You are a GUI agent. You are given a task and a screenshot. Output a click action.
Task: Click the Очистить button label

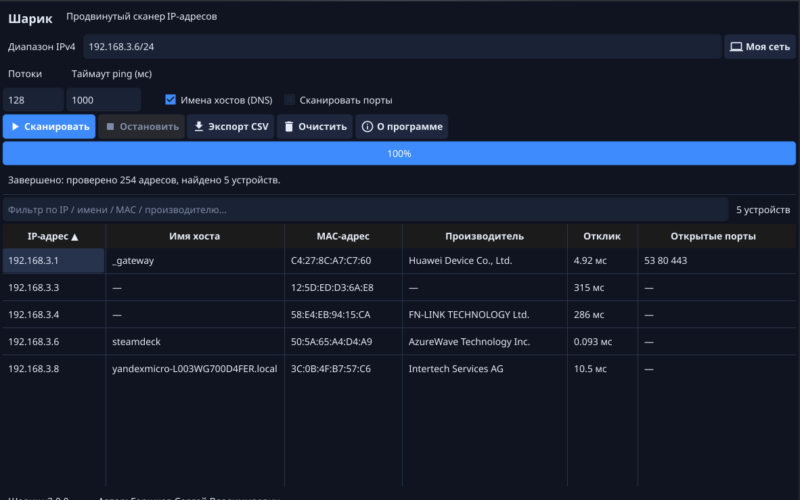coord(322,127)
